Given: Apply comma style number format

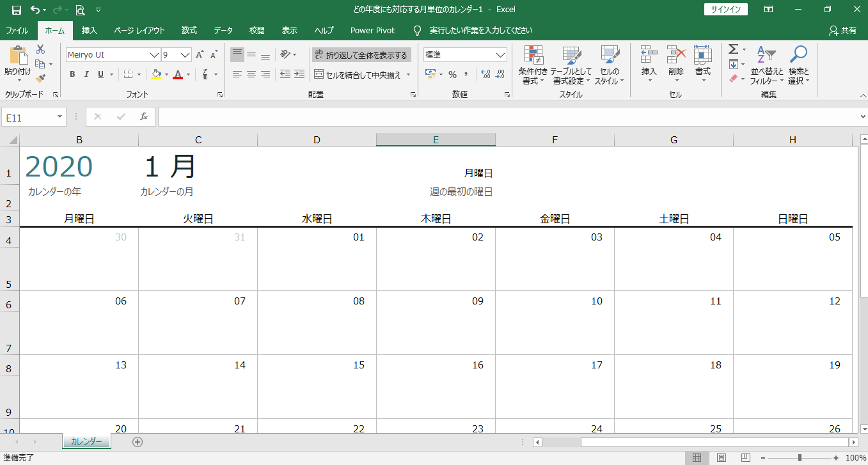Looking at the screenshot, I should (x=466, y=74).
